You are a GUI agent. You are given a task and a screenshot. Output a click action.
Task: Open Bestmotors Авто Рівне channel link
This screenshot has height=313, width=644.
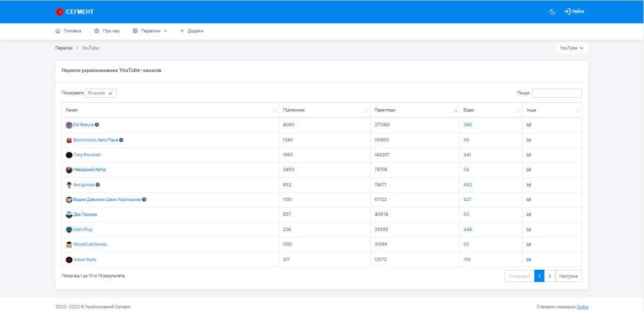click(x=96, y=140)
